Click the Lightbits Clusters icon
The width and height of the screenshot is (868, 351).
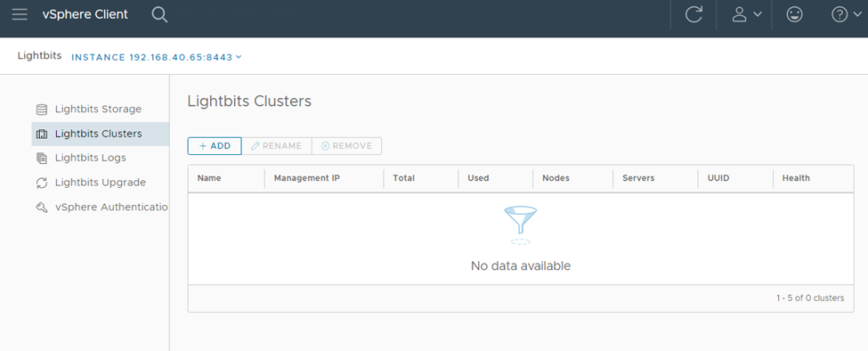[42, 134]
